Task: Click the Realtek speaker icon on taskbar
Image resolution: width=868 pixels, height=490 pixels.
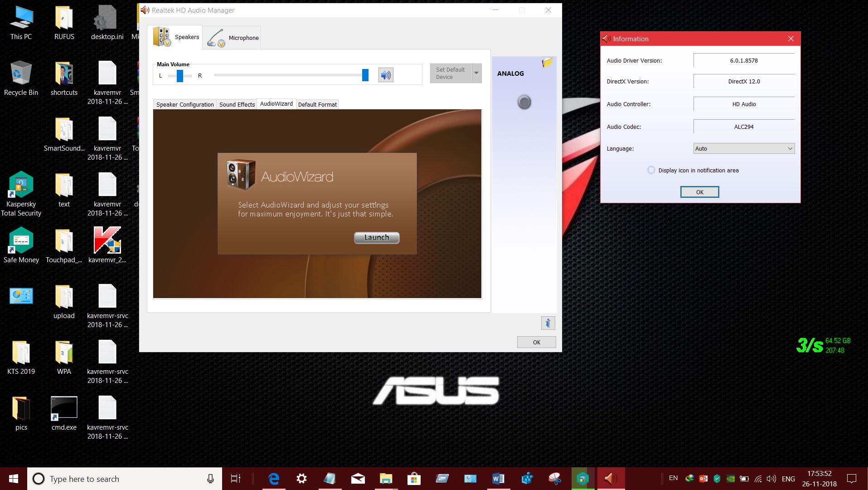Action: point(611,479)
